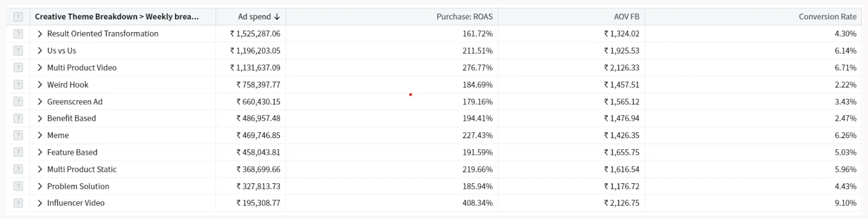Click the Us vs Us theme name
The height and width of the screenshot is (219, 868).
pos(62,51)
